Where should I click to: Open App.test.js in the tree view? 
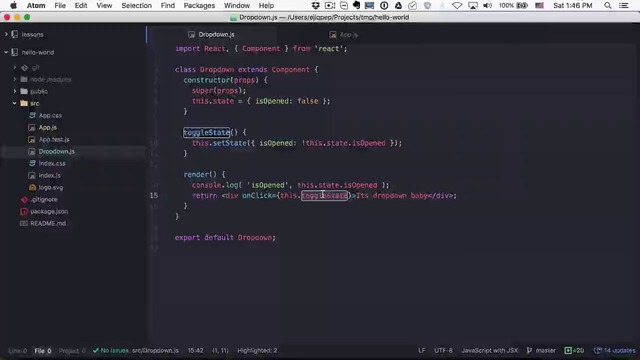click(x=54, y=140)
